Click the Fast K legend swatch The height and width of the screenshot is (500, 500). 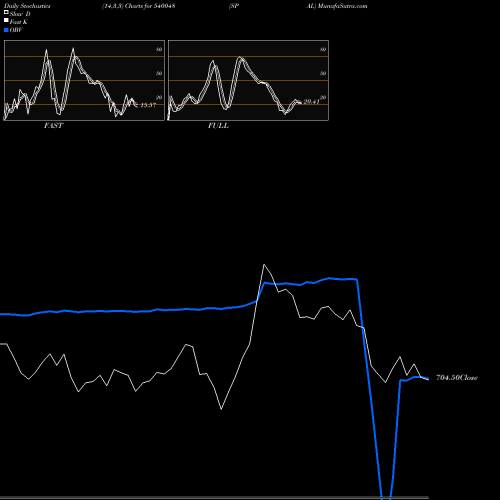(6, 21)
